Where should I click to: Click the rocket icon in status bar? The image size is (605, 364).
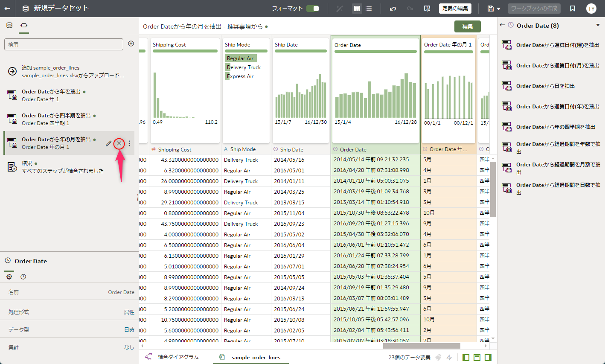[438, 358]
